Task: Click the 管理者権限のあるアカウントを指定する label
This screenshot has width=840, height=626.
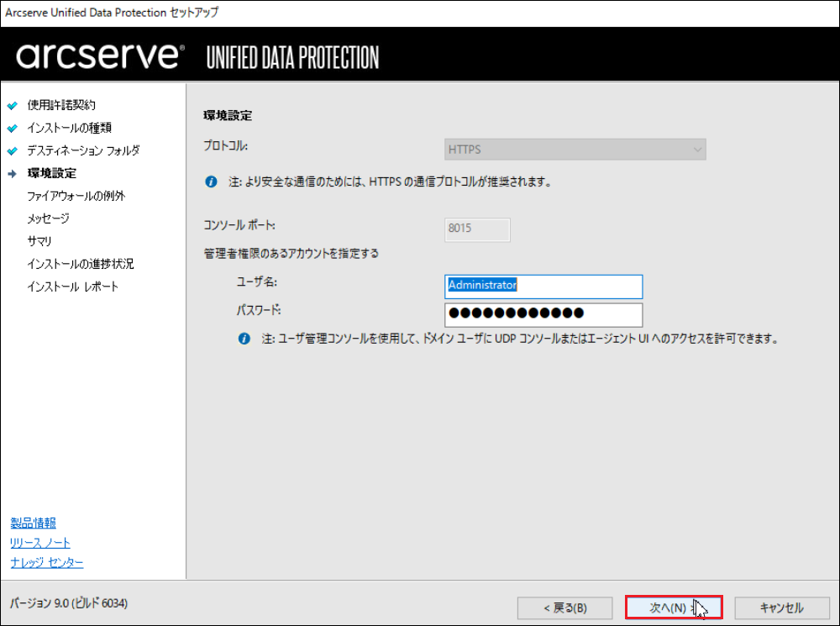Action: tap(291, 253)
